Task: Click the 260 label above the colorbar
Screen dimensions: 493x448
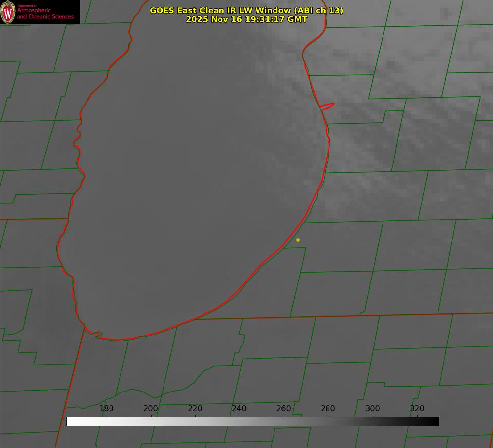Action: (284, 408)
